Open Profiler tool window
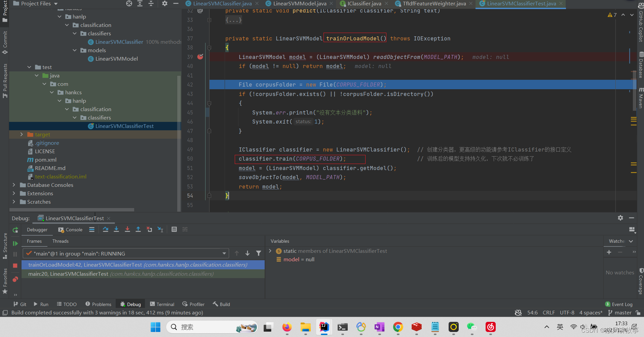644x337 pixels. (193, 304)
